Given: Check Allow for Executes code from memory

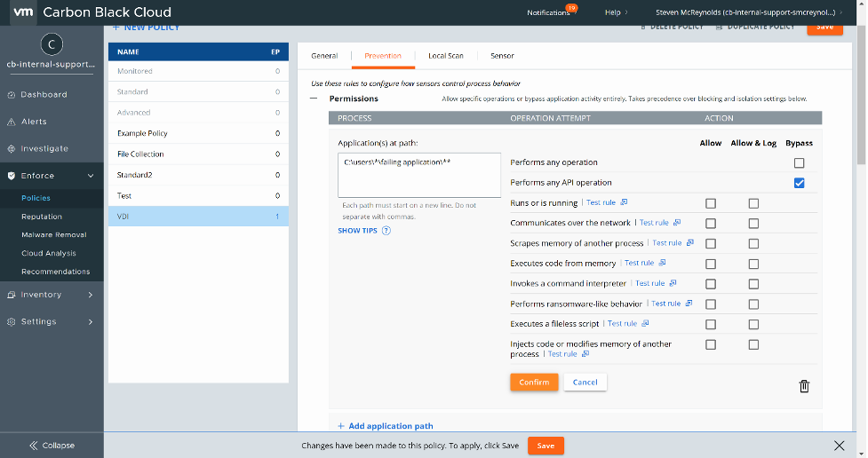Looking at the screenshot, I should (711, 264).
